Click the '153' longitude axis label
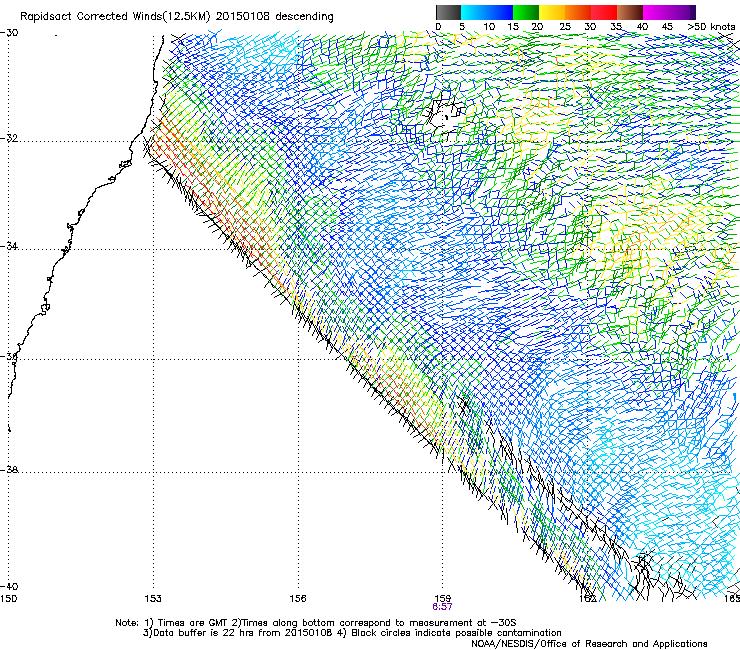Viewport: 740px width, 650px height. coord(153,599)
